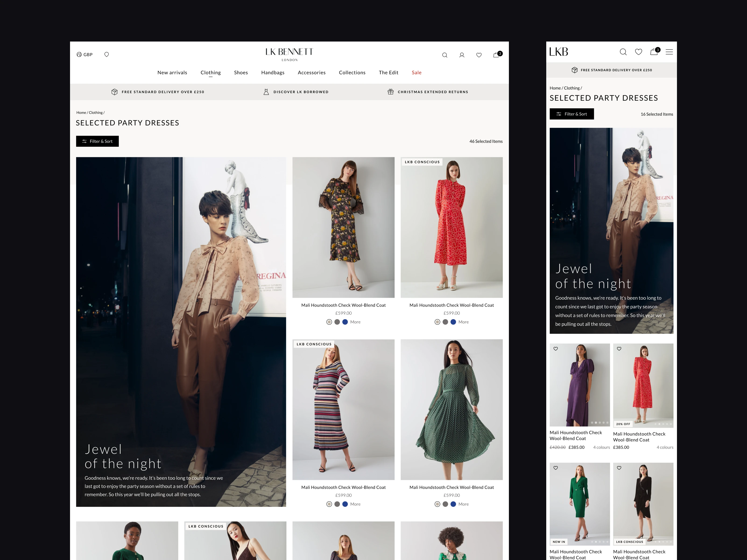Open the account profile icon
The image size is (747, 560).
462,55
